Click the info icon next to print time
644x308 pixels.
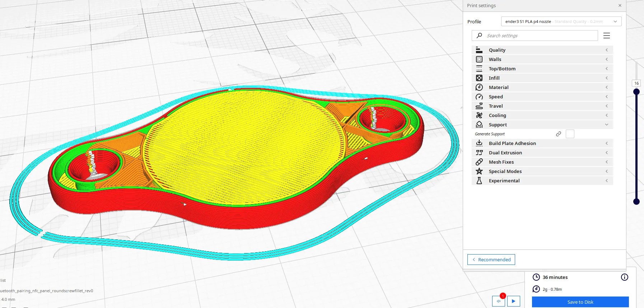point(625,277)
